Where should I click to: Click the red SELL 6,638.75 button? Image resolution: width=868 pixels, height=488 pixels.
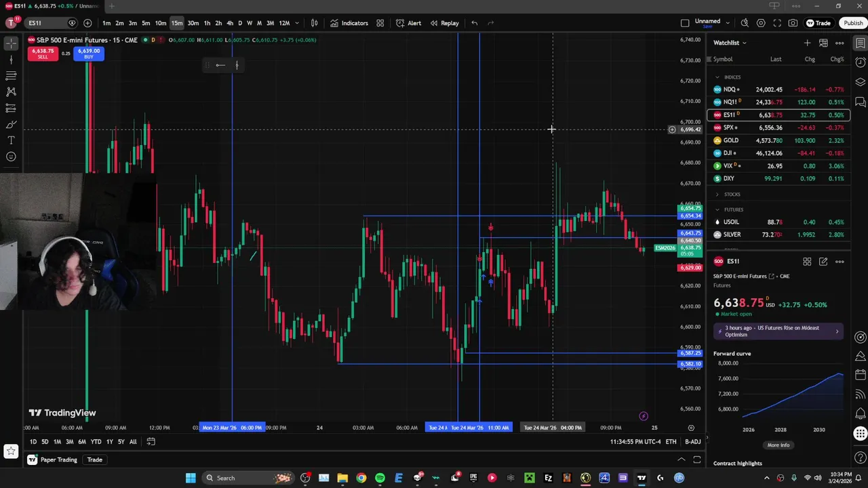tap(43, 54)
